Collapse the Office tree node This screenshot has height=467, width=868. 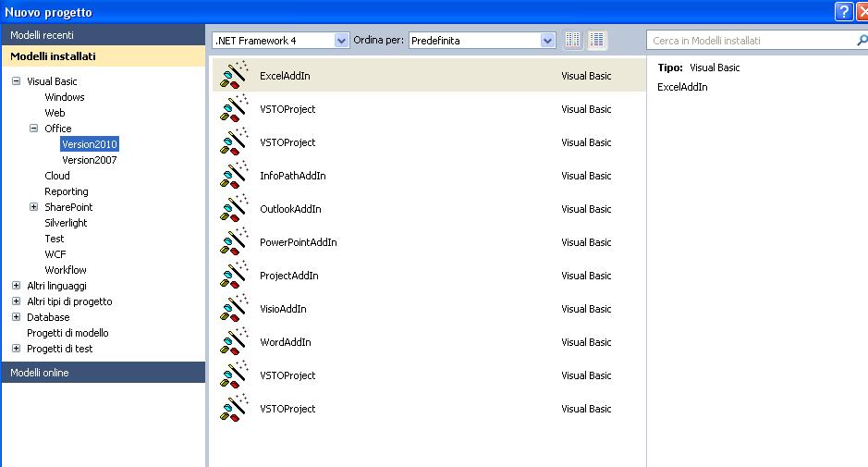pyautogui.click(x=34, y=128)
